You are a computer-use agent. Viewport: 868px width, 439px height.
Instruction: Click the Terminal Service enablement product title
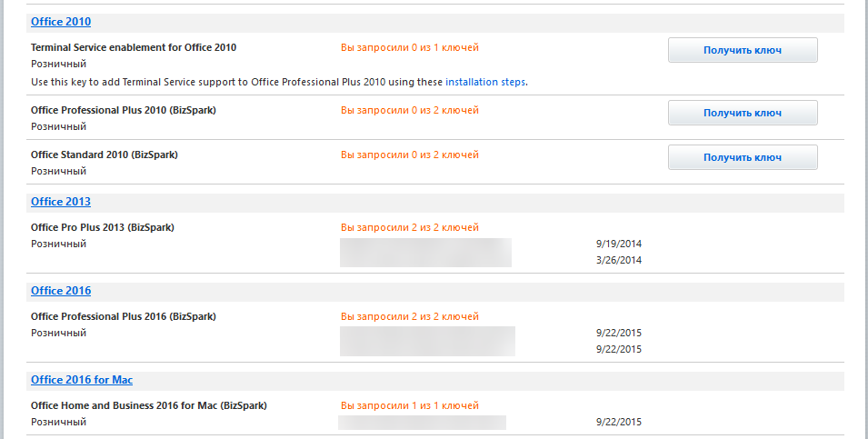[x=134, y=47]
